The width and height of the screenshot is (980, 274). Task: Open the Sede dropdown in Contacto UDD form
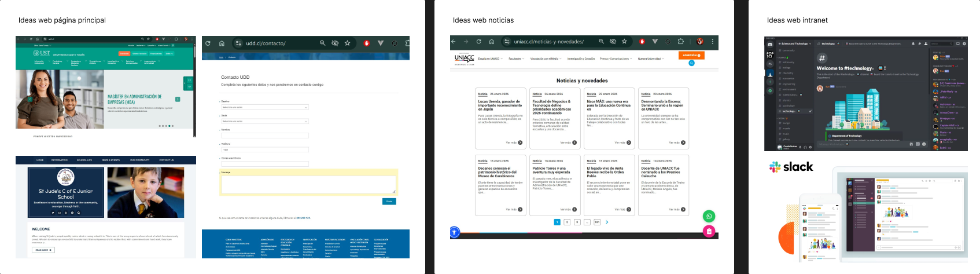tap(265, 121)
